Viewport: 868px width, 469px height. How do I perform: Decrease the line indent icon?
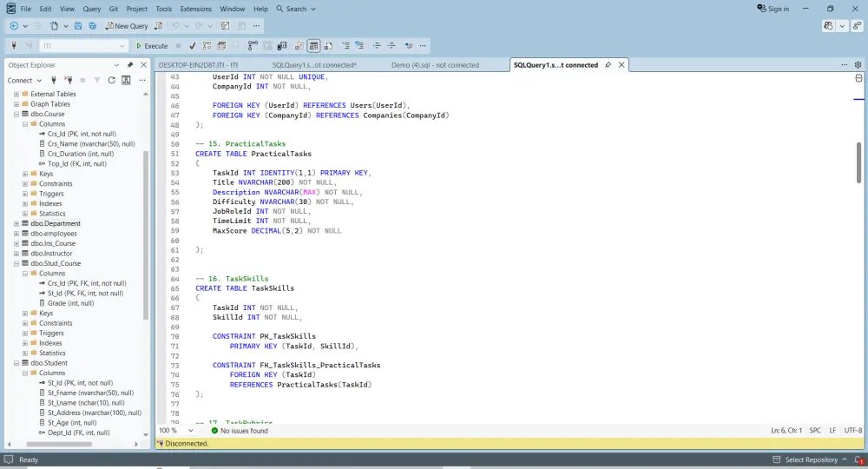point(377,46)
